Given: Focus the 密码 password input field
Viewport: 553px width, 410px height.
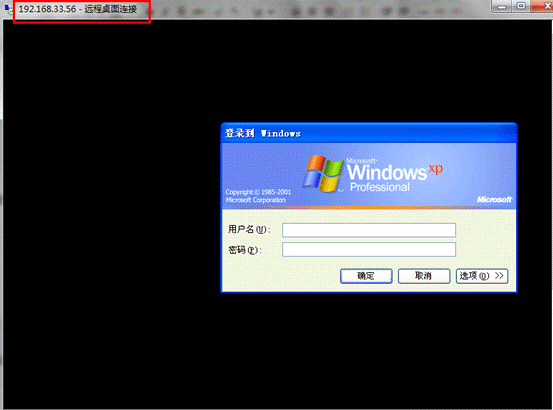Looking at the screenshot, I should [x=369, y=250].
